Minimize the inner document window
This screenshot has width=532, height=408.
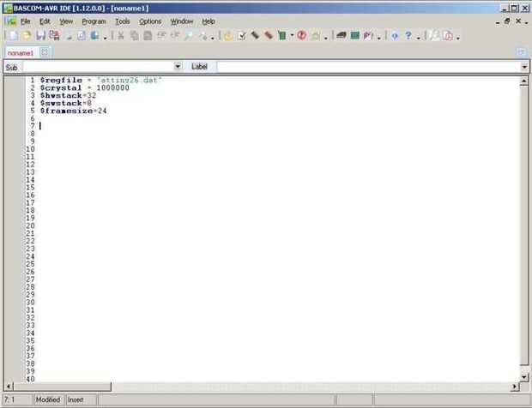498,22
